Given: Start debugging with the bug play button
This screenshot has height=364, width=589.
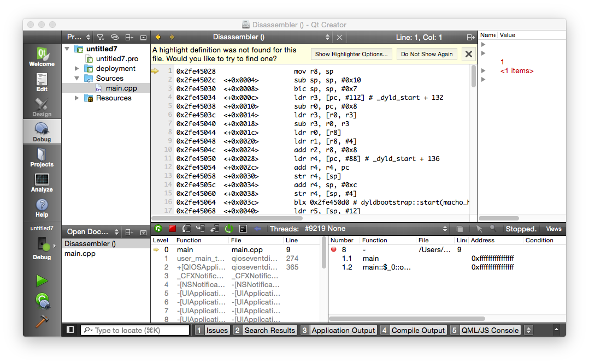Looking at the screenshot, I should [43, 301].
